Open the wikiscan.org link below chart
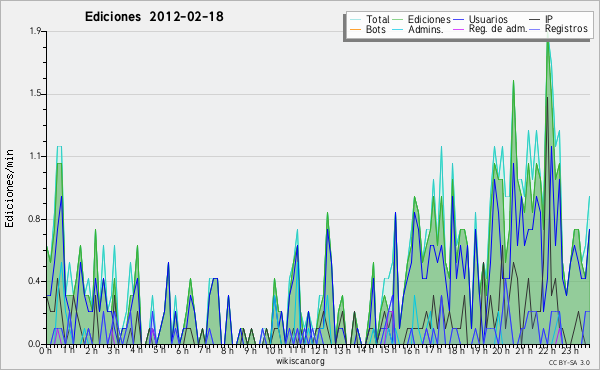Image resolution: width=600 pixels, height=370 pixels. tap(300, 361)
